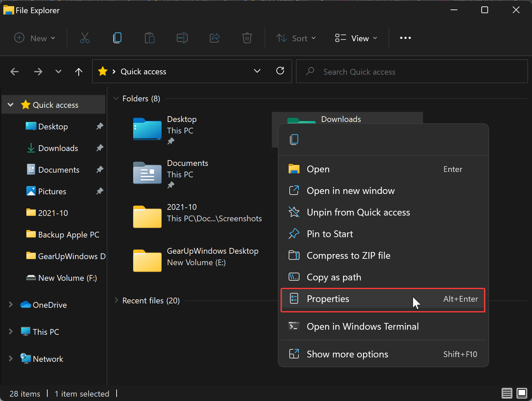Click the Rename icon in toolbar
Image resolution: width=532 pixels, height=401 pixels.
[x=182, y=38]
